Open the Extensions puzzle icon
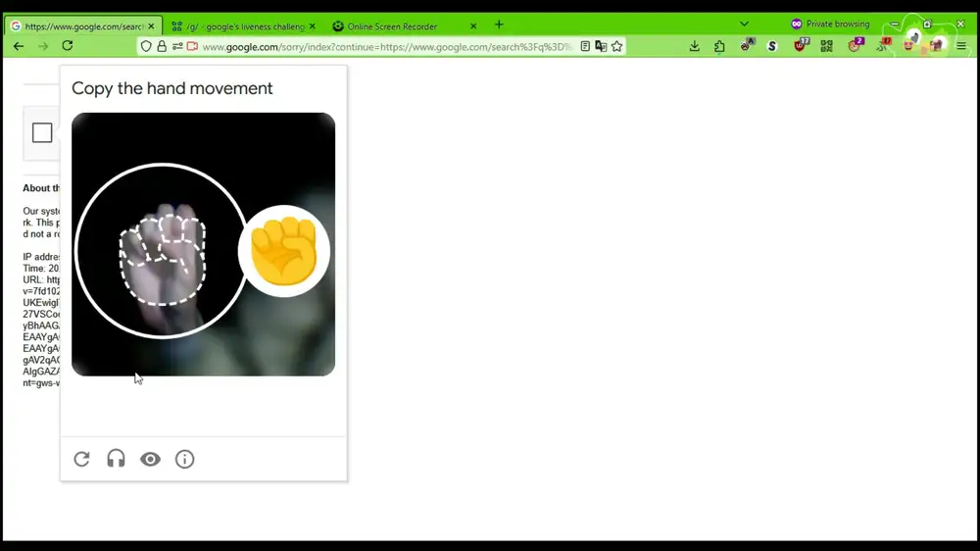 pos(719,46)
